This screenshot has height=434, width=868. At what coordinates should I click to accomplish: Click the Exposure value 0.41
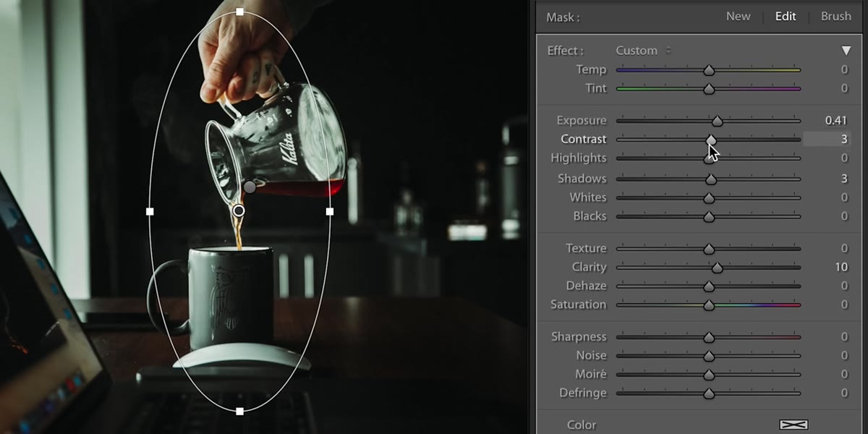point(835,120)
